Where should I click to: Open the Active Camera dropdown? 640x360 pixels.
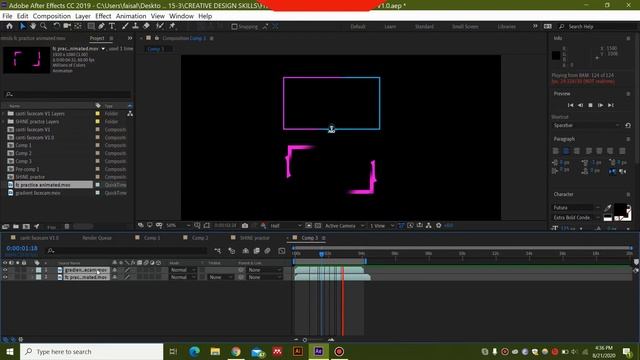pyautogui.click(x=344, y=225)
